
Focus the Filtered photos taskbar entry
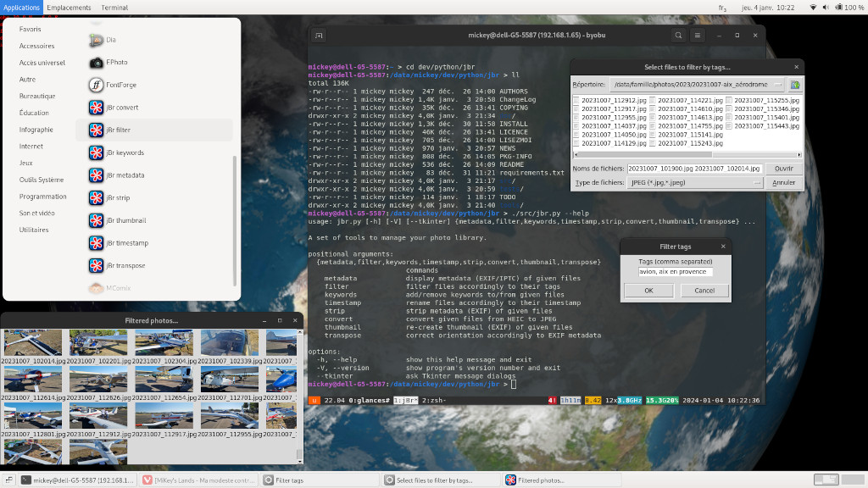click(563, 480)
